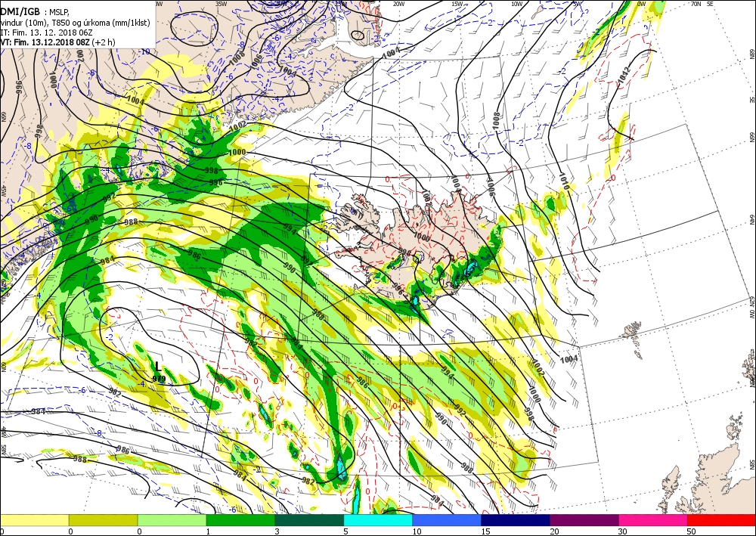Select the purple legend swatch
Viewport: 756px width, 536px height.
click(x=584, y=520)
